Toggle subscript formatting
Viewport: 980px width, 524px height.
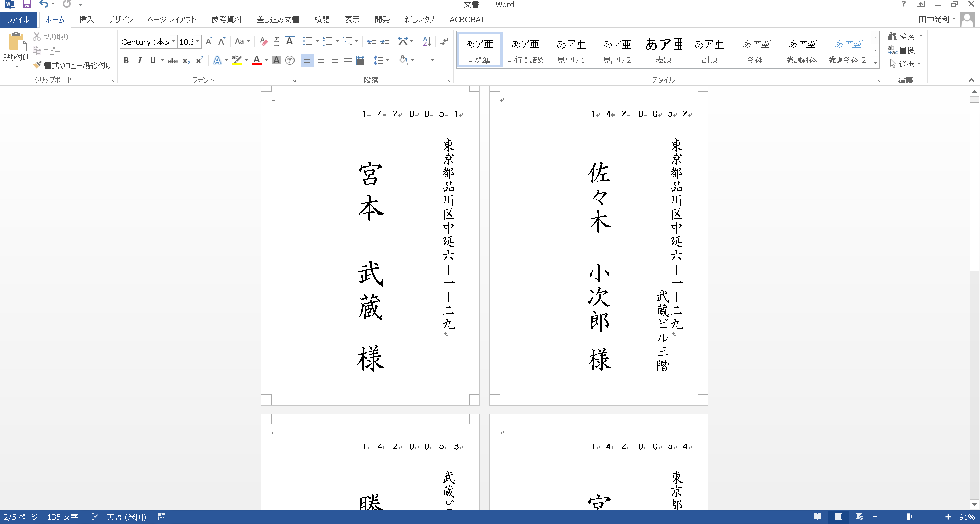coord(186,61)
